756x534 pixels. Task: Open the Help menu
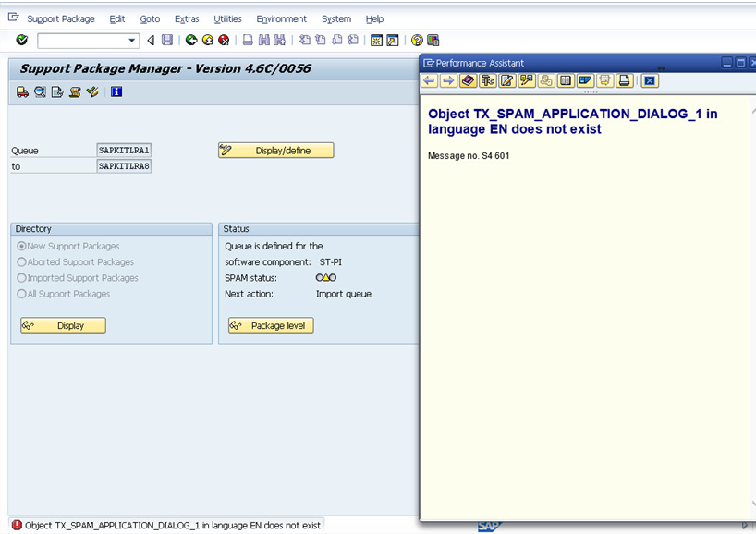(374, 19)
